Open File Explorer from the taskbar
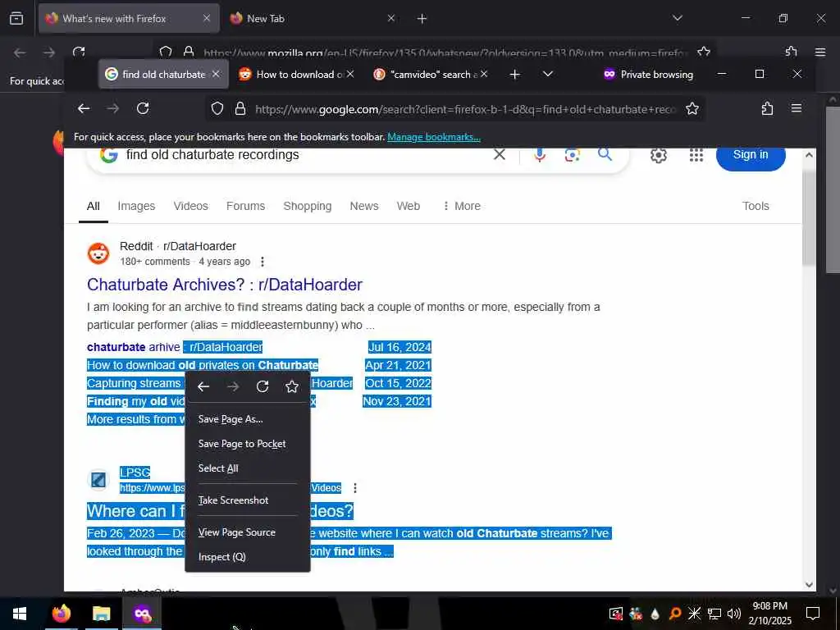The image size is (840, 630). [x=101, y=614]
